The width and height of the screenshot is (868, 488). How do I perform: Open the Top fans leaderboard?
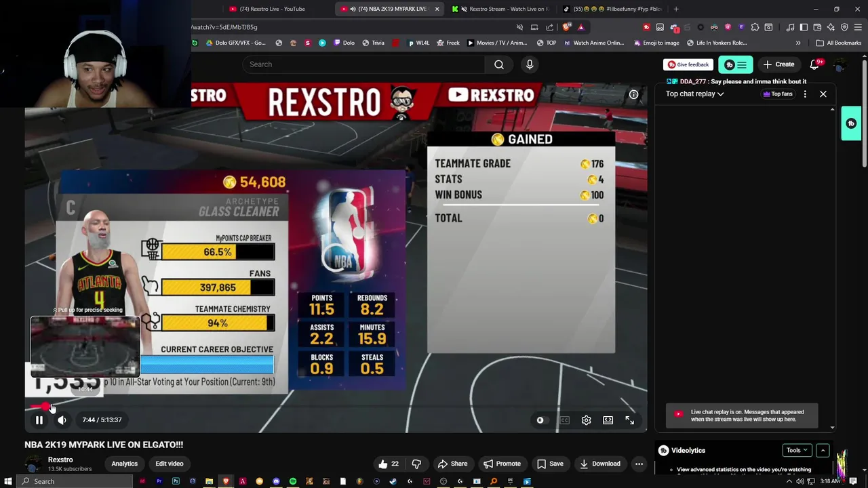778,94
